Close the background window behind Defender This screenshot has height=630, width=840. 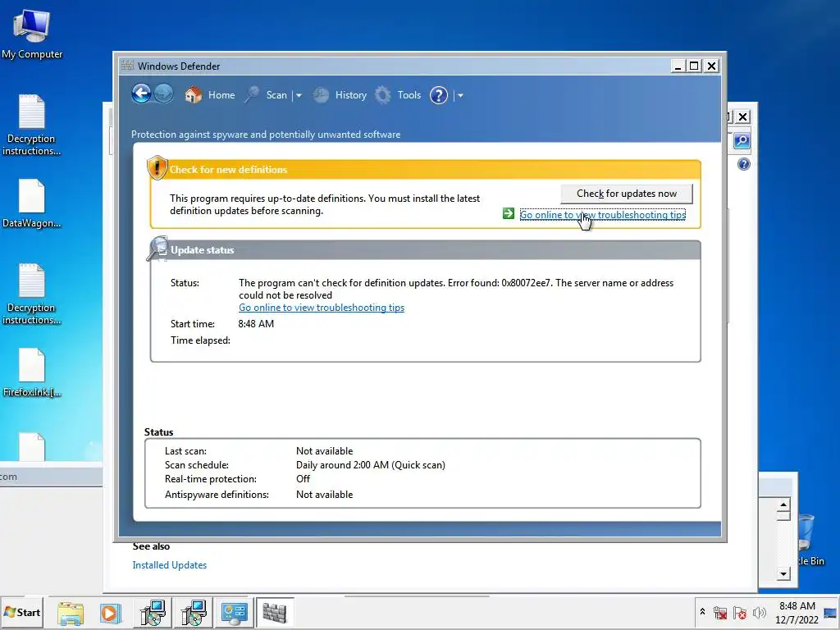click(x=742, y=116)
